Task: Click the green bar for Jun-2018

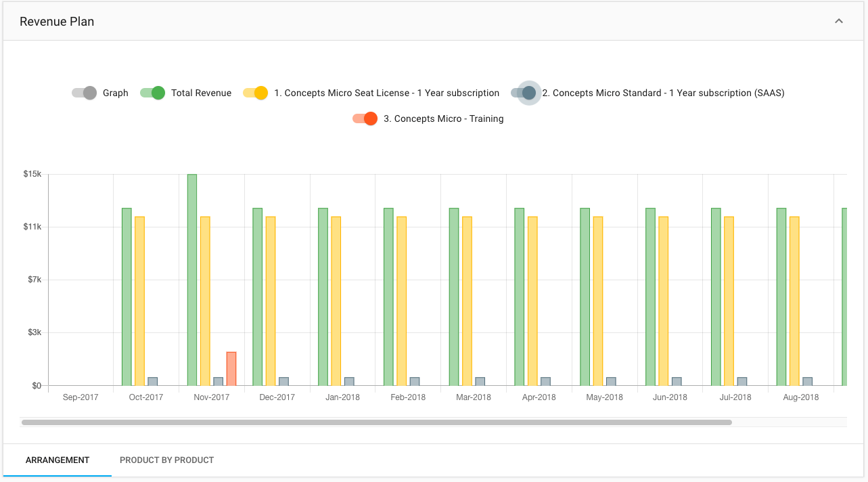Action: pyautogui.click(x=650, y=297)
